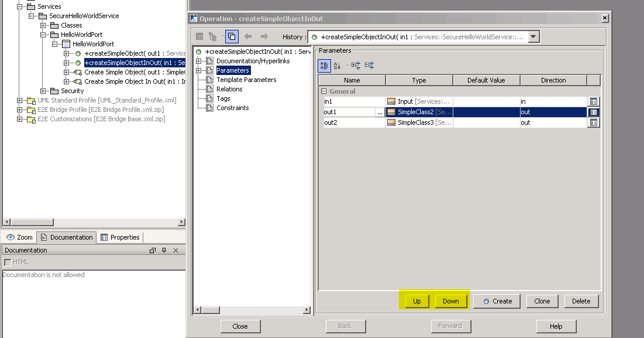Viewport: 644px width, 338px height.
Task: Pin the Documentation panel
Action: click(164, 250)
